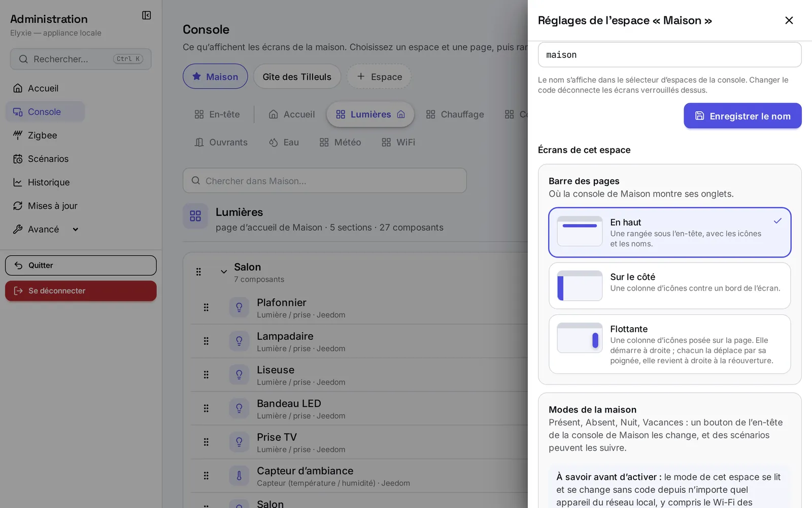The height and width of the screenshot is (508, 812).
Task: Open Accueil in the sidebar
Action: pos(43,88)
